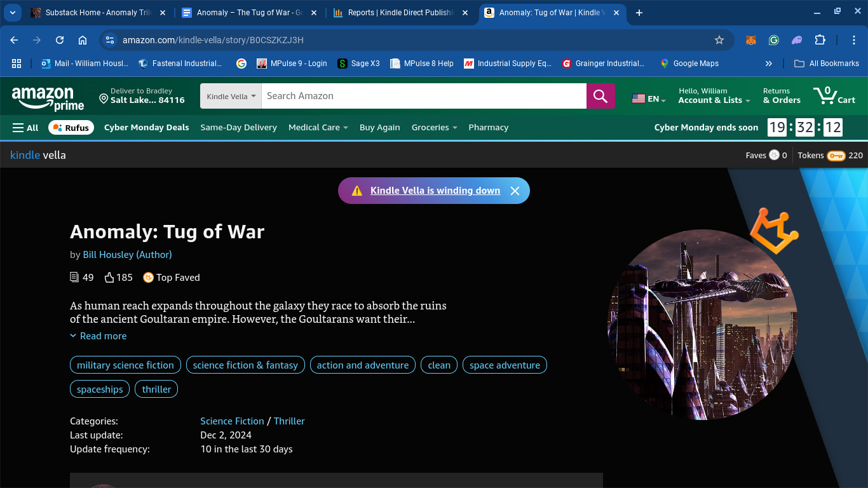868x488 pixels.
Task: Open Chrome three-dot menu
Action: [854, 40]
